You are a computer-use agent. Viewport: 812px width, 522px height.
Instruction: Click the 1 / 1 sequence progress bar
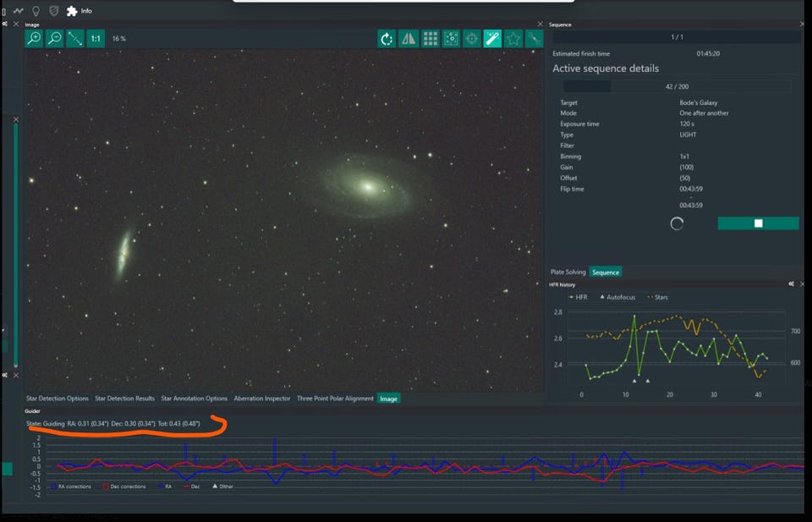pos(677,36)
